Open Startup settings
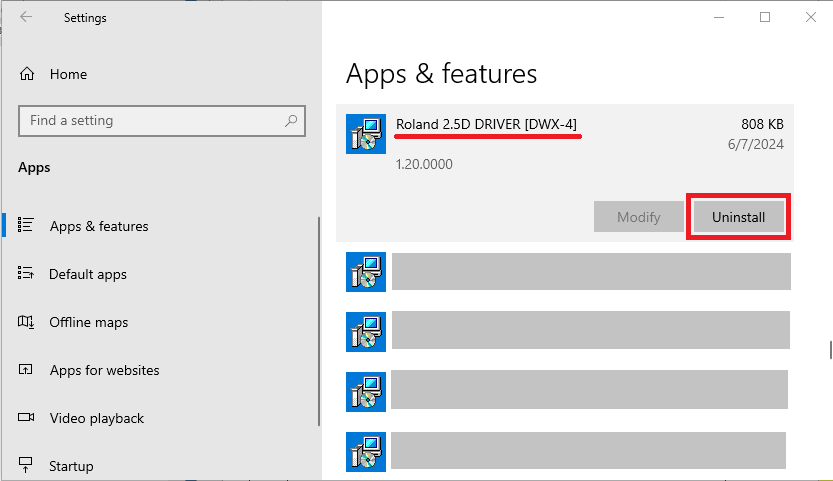This screenshot has height=481, width=833. point(71,466)
